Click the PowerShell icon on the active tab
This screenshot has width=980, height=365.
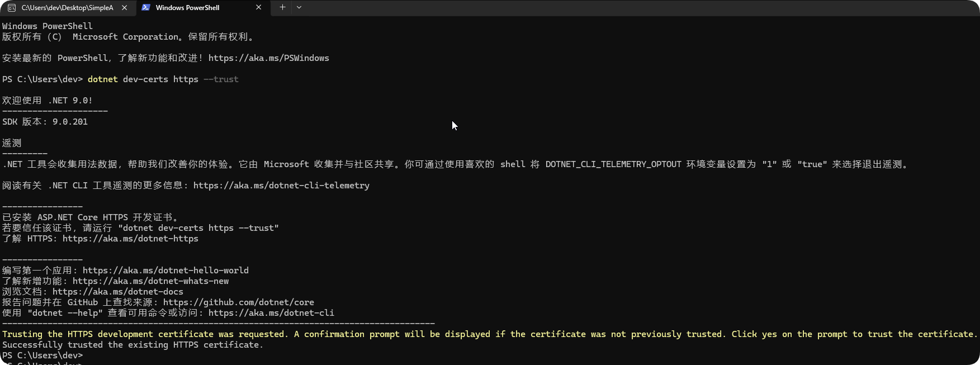click(146, 8)
